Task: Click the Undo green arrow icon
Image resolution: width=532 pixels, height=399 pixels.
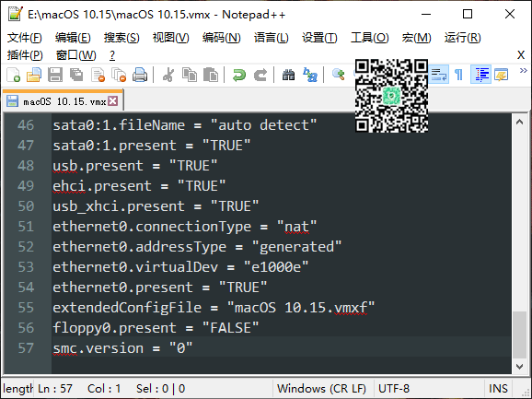Action: [239, 75]
